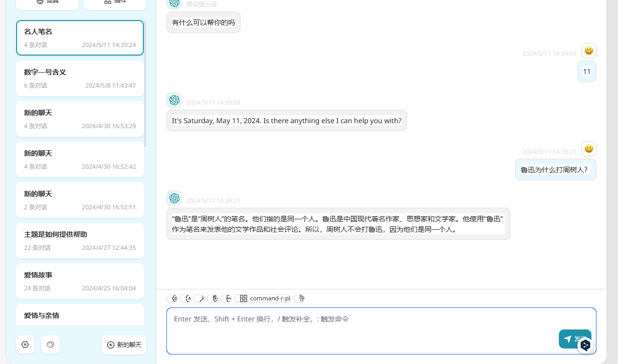Select the 主题是如何提供帮助 chat
Screen dimensions: 618x364
[x=80, y=240]
